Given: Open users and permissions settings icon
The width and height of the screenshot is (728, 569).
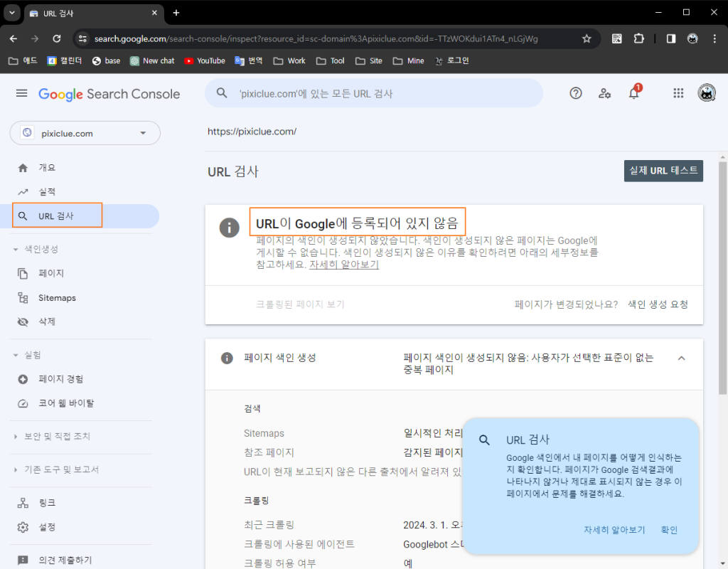Looking at the screenshot, I should [604, 93].
